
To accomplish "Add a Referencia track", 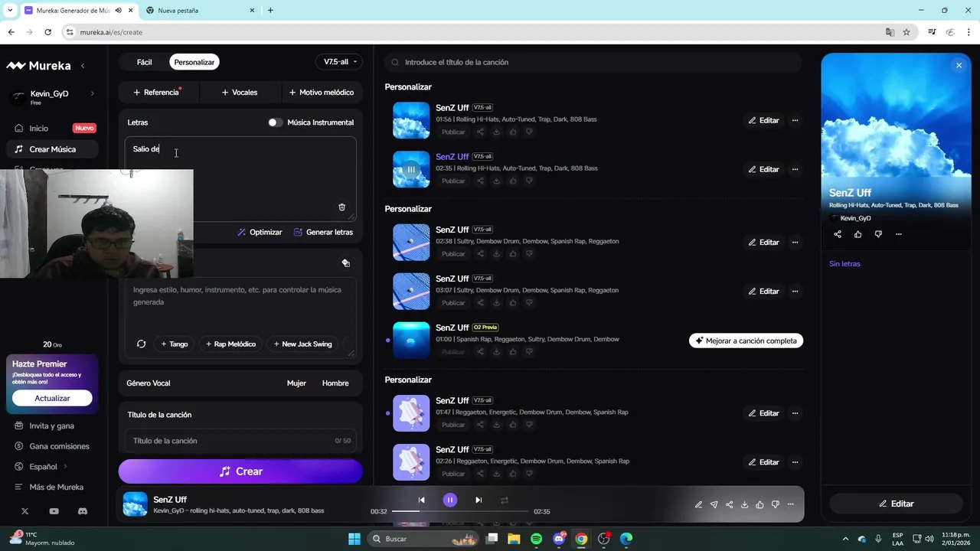I will point(158,93).
